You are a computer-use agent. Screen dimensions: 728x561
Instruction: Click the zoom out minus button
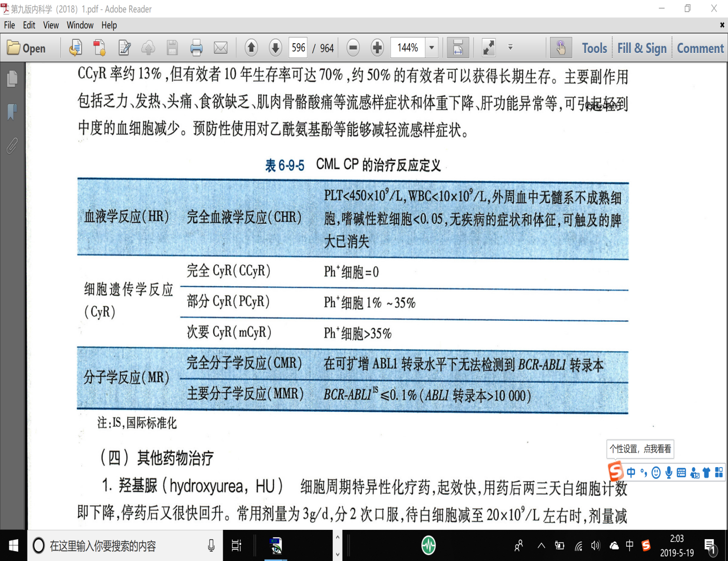353,48
